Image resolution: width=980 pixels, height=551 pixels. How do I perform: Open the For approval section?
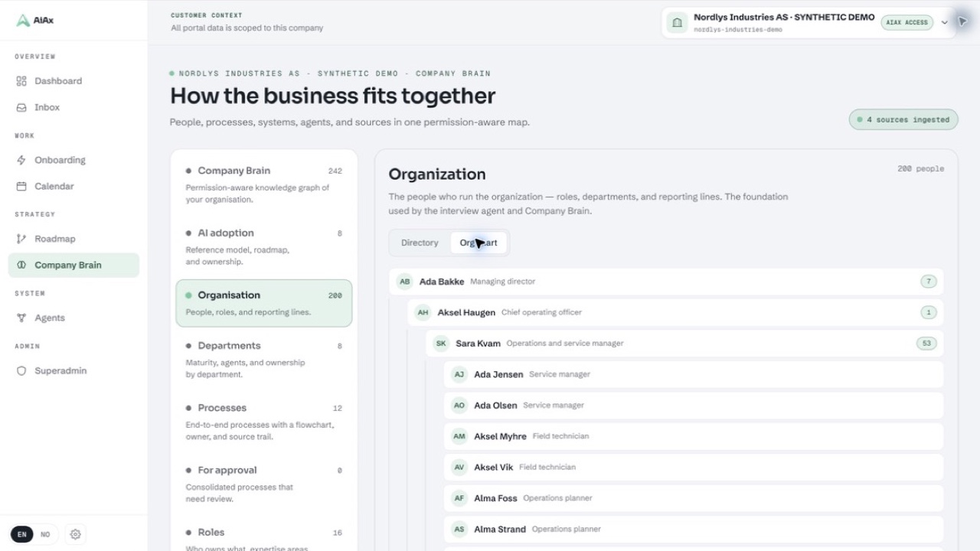click(x=264, y=484)
